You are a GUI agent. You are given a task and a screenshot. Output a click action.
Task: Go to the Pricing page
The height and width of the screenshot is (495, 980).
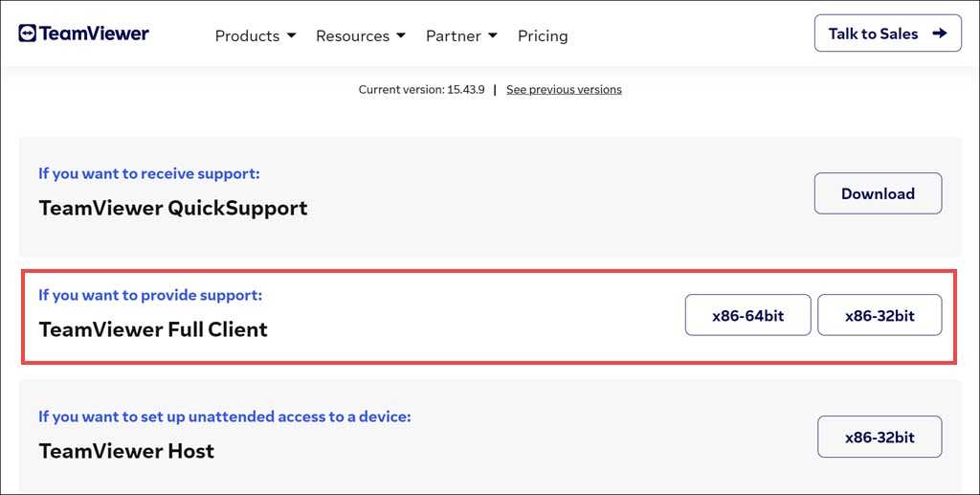[543, 36]
